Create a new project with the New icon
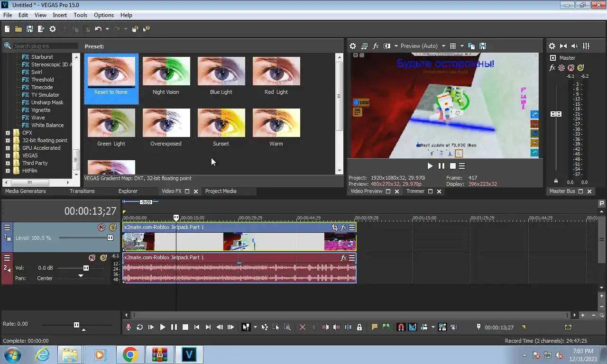The width and height of the screenshot is (607, 364). (x=7, y=29)
